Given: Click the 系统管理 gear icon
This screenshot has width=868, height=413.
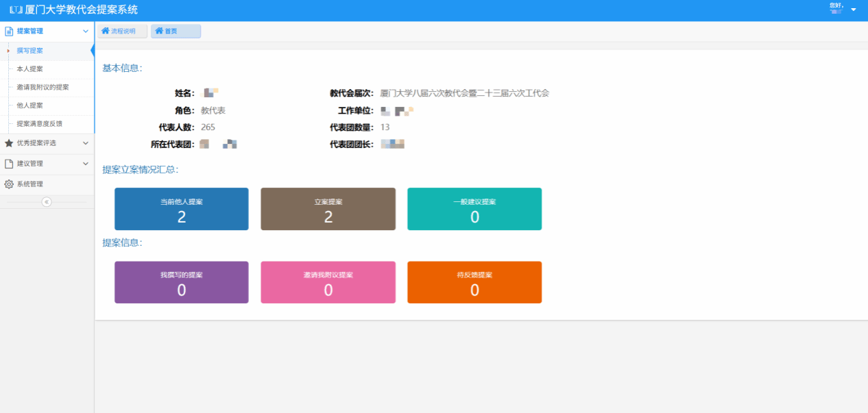Looking at the screenshot, I should tap(9, 184).
